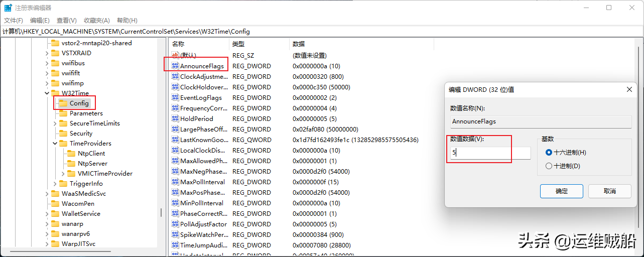The image size is (644, 257).
Task: Click the MaxNegPhase… value icon
Action: [175, 172]
